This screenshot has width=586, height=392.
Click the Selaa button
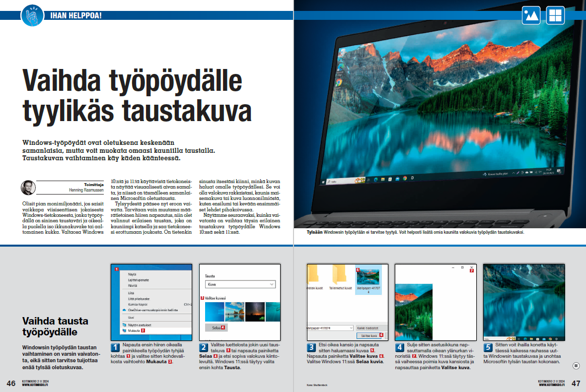pos(216,328)
